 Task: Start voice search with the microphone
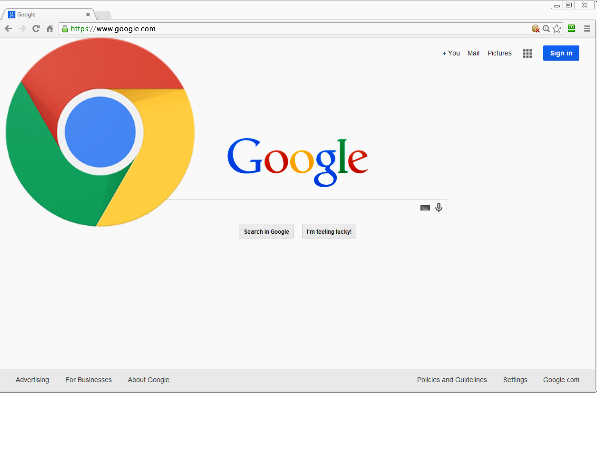[438, 207]
